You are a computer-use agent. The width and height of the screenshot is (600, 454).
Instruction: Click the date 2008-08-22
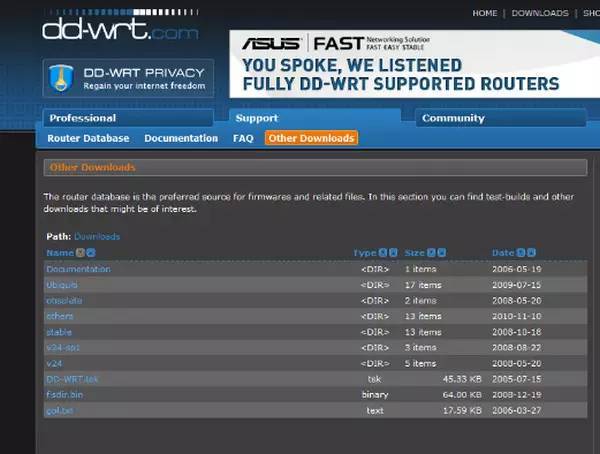point(517,348)
